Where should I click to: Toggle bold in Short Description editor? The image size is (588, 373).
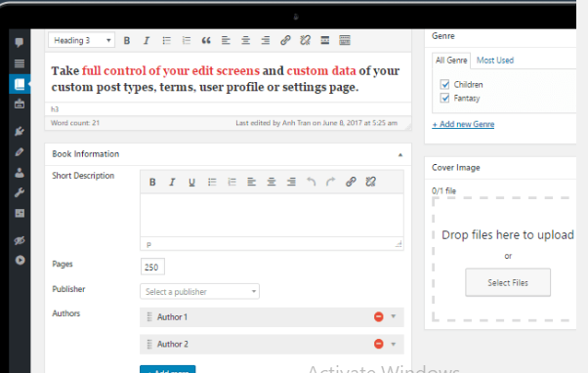[152, 183]
